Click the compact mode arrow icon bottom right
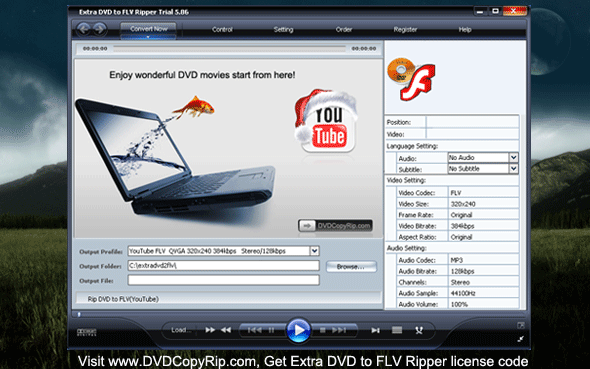 tap(520, 339)
